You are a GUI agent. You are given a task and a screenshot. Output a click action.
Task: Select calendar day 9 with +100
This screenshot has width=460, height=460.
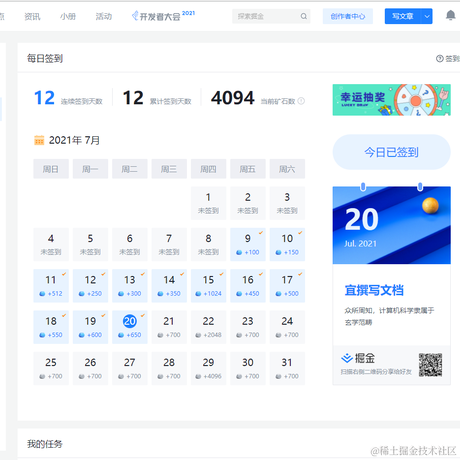tap(248, 244)
